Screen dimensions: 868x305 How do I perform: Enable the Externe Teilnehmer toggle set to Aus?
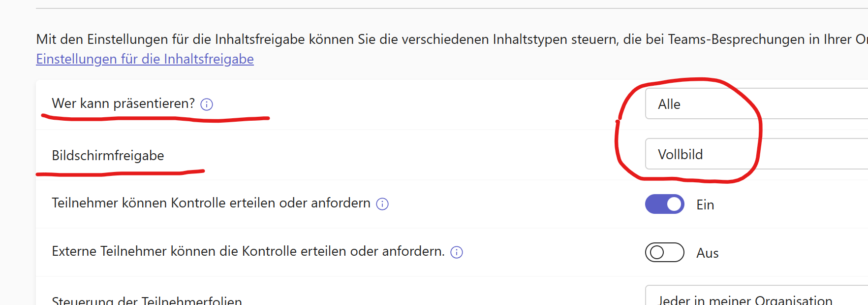click(x=664, y=252)
